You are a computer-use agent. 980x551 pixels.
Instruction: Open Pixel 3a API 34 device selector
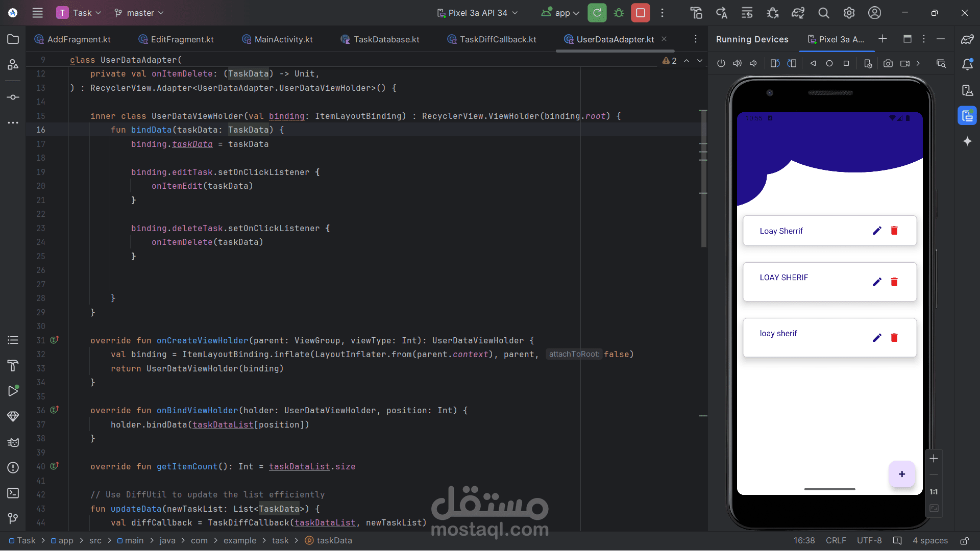point(477,13)
